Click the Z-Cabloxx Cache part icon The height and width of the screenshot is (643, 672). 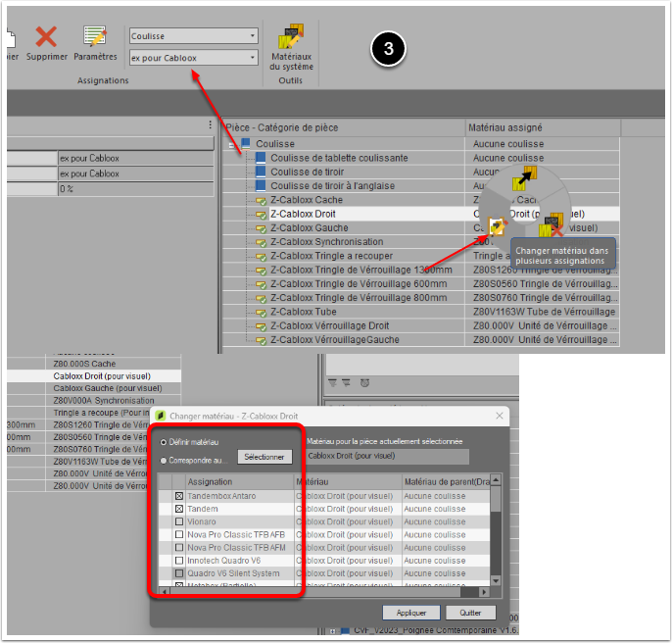[261, 200]
